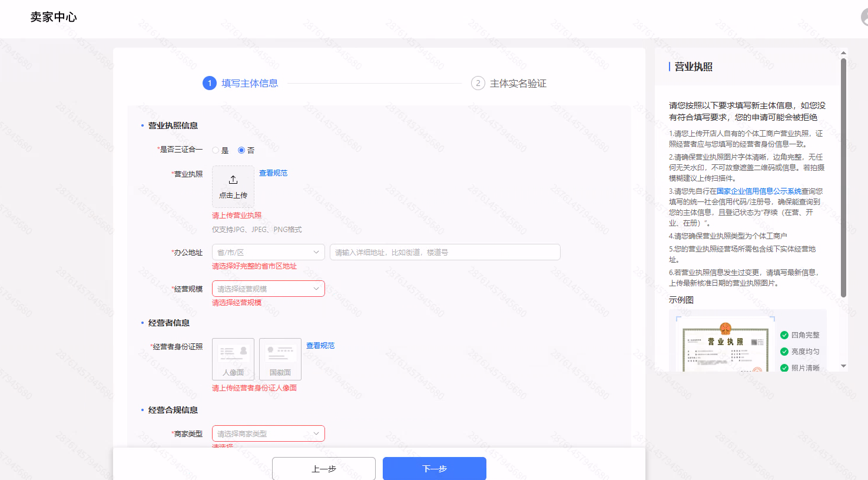Click the green check icon beside 亮度均匀
868x480 pixels.
coord(784,352)
